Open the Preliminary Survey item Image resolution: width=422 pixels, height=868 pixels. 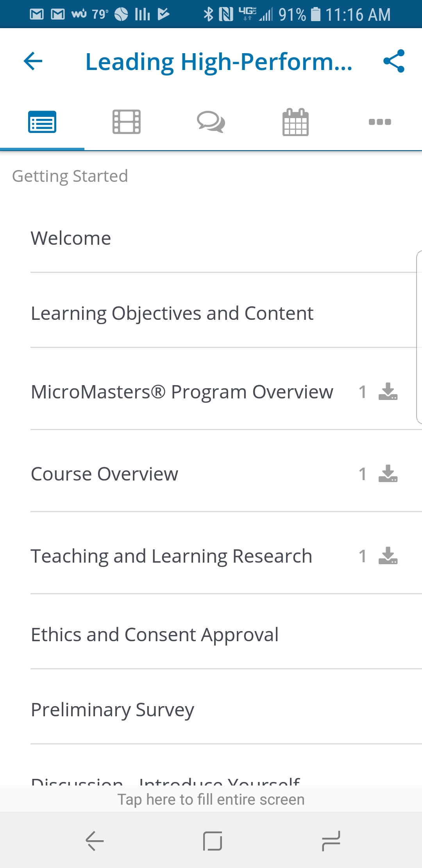(x=112, y=710)
